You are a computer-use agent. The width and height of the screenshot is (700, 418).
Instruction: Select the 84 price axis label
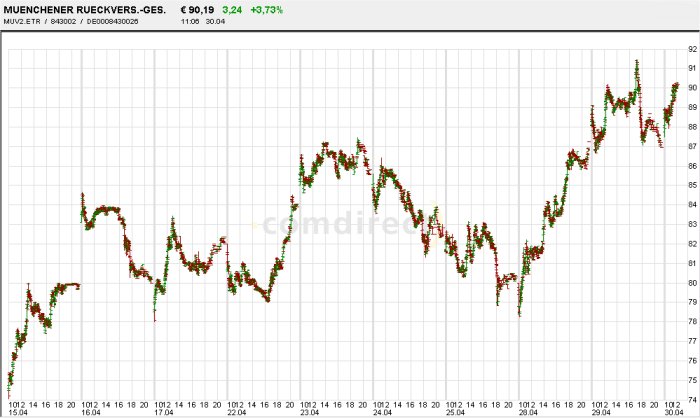692,205
